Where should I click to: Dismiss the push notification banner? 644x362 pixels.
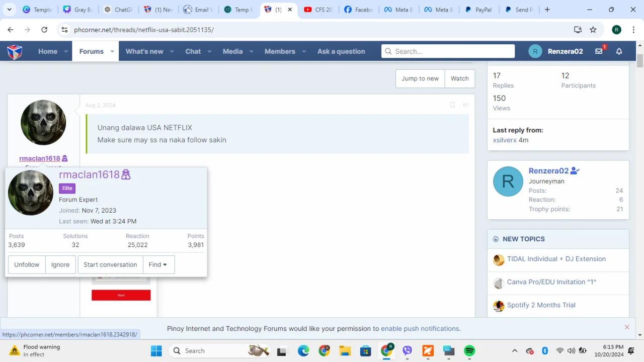point(627,327)
